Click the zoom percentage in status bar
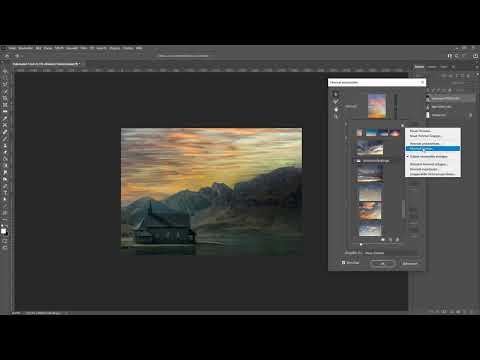The width and height of the screenshot is (480, 360). click(16, 313)
